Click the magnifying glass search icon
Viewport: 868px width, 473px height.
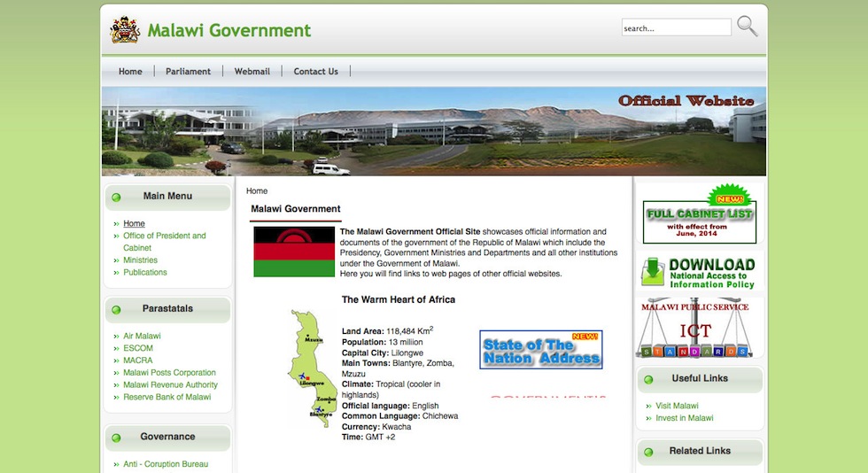(747, 26)
